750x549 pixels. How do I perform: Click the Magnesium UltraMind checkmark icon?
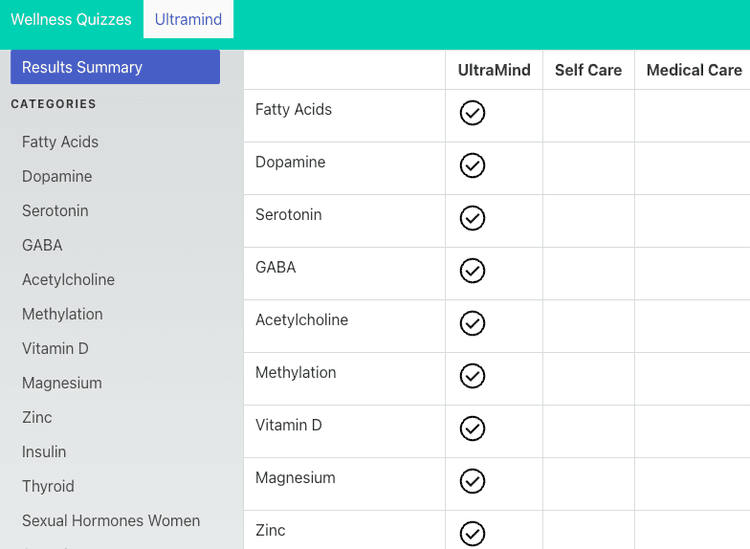click(472, 481)
